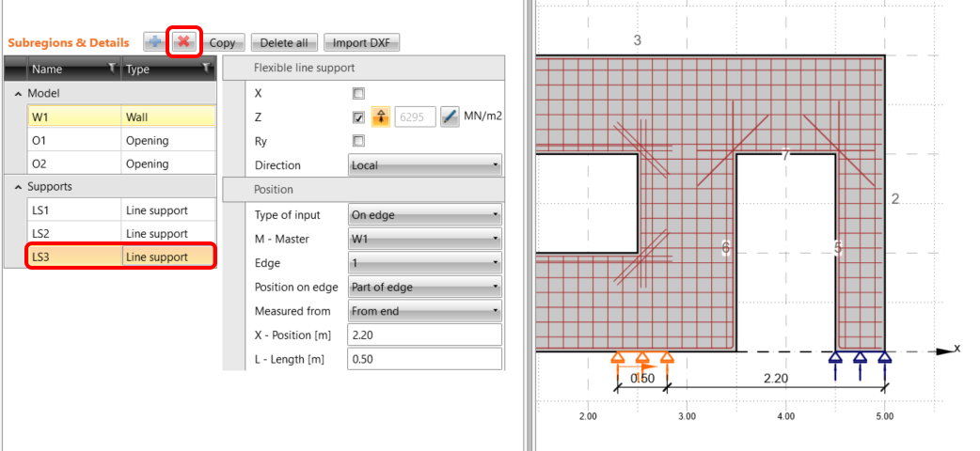Enable the X direction support checkbox
980x451 pixels.
click(357, 93)
